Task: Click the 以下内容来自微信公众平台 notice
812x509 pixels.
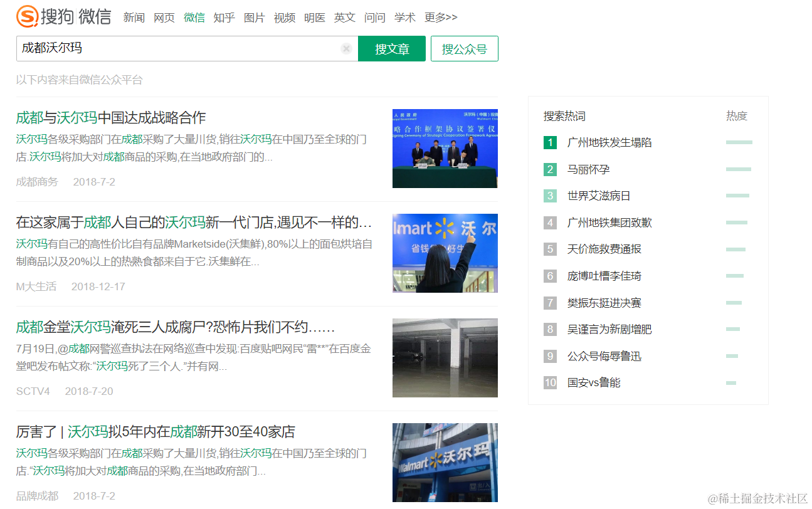Action: click(80, 80)
